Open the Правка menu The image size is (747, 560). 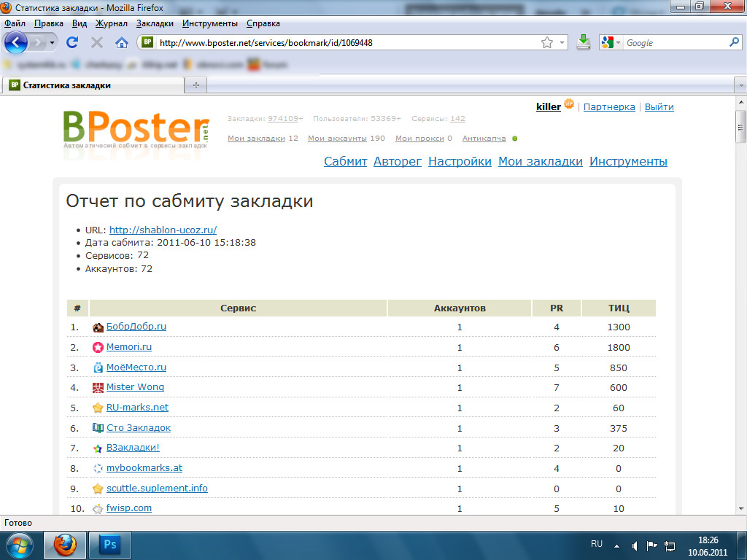(49, 23)
